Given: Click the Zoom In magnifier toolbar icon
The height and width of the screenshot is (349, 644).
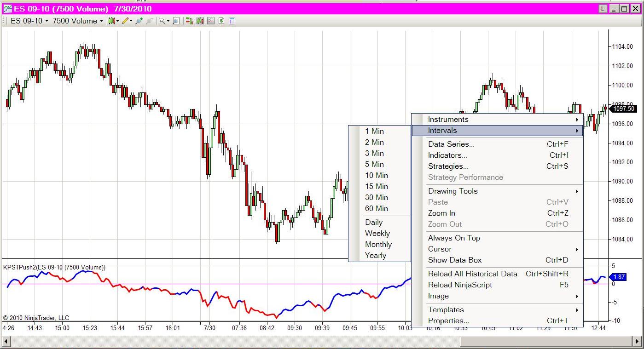Looking at the screenshot, I should [139, 21].
